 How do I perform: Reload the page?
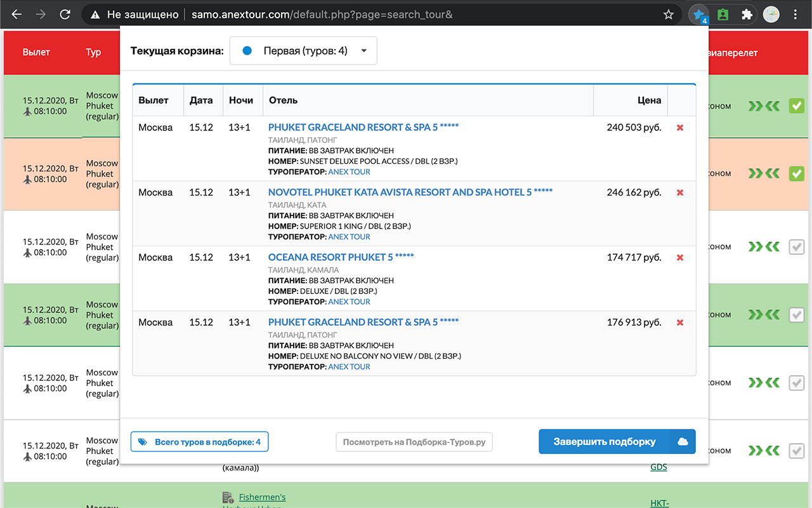tap(65, 14)
